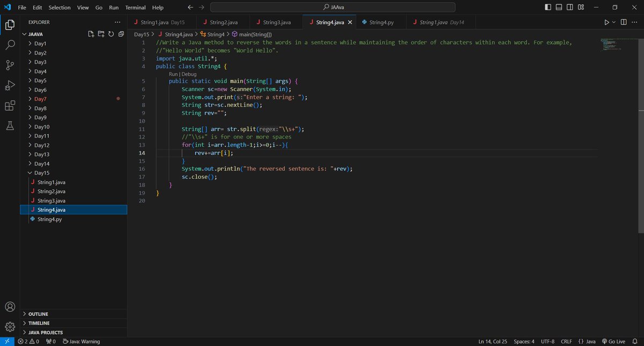
Task: Open the Testing flask view
Action: [10, 126]
